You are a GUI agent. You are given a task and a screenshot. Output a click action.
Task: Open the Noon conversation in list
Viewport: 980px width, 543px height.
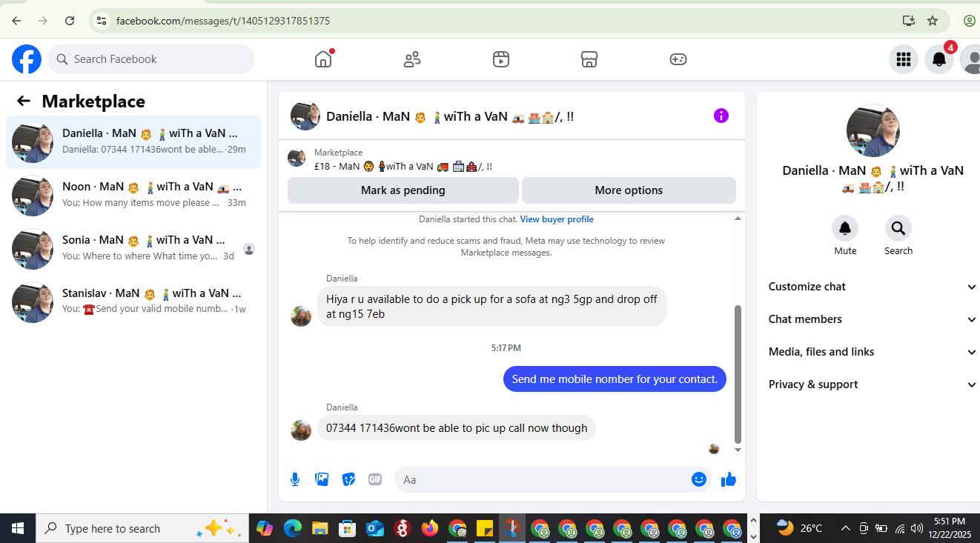[133, 196]
